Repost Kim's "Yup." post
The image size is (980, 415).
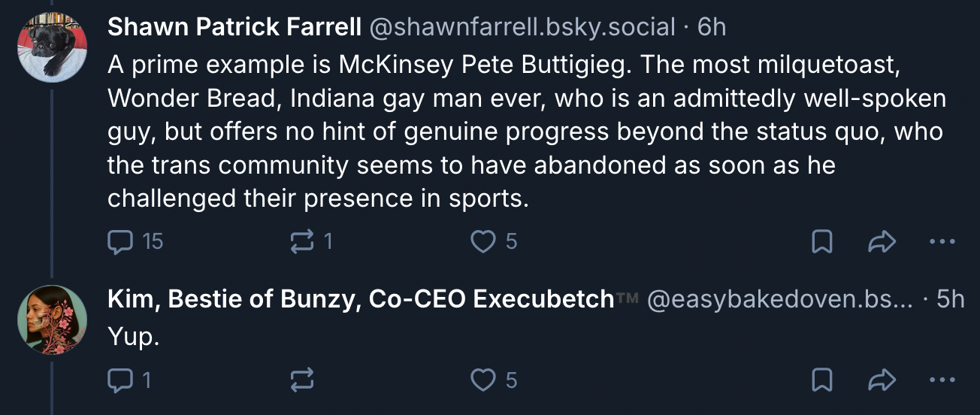pyautogui.click(x=301, y=381)
